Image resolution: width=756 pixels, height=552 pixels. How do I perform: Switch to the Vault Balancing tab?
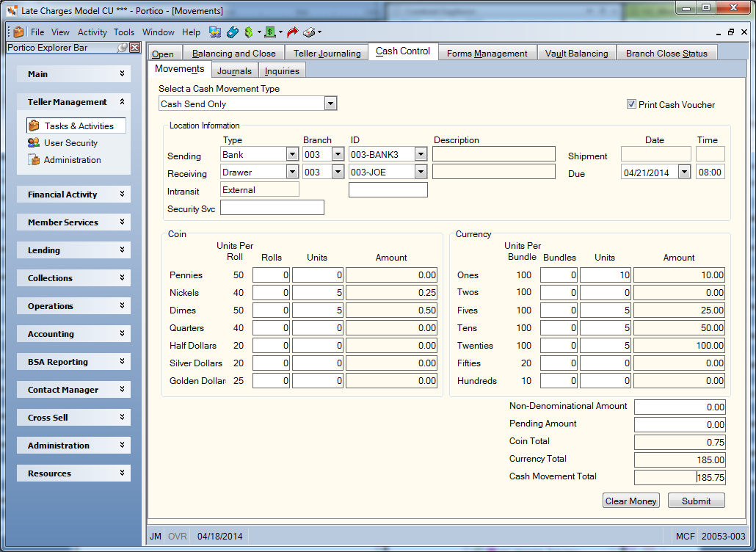tap(577, 53)
